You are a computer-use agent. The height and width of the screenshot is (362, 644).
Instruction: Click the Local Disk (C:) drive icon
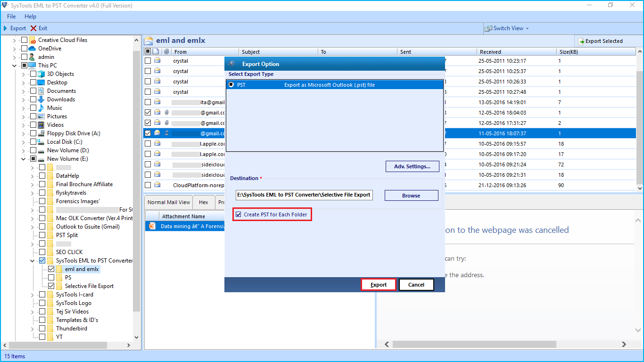(x=41, y=142)
